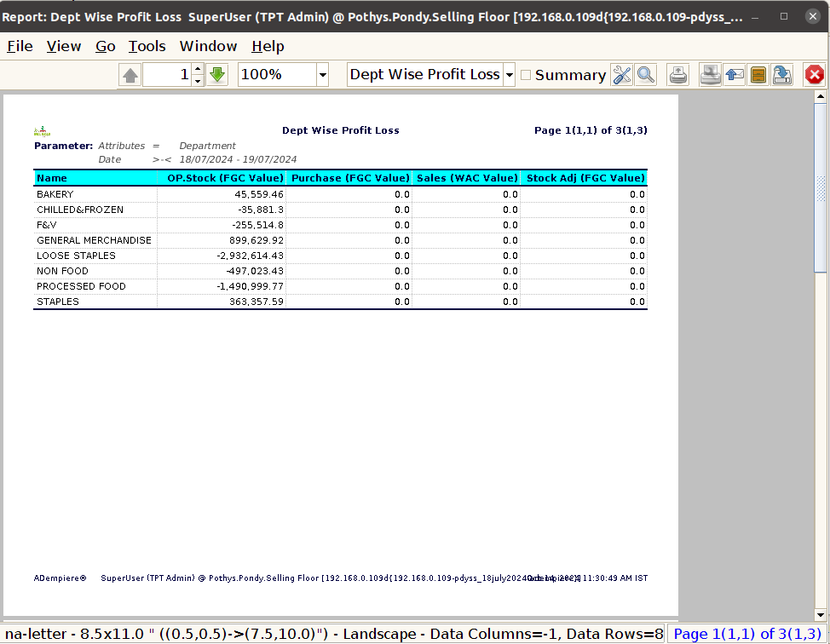Go to previous page with up arrow
The width and height of the screenshot is (830, 644).
130,75
